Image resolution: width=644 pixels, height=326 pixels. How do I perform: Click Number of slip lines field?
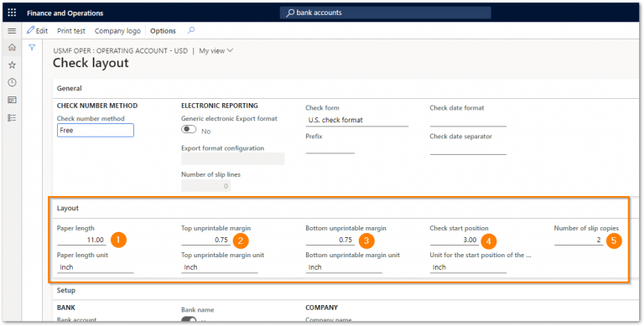click(205, 185)
